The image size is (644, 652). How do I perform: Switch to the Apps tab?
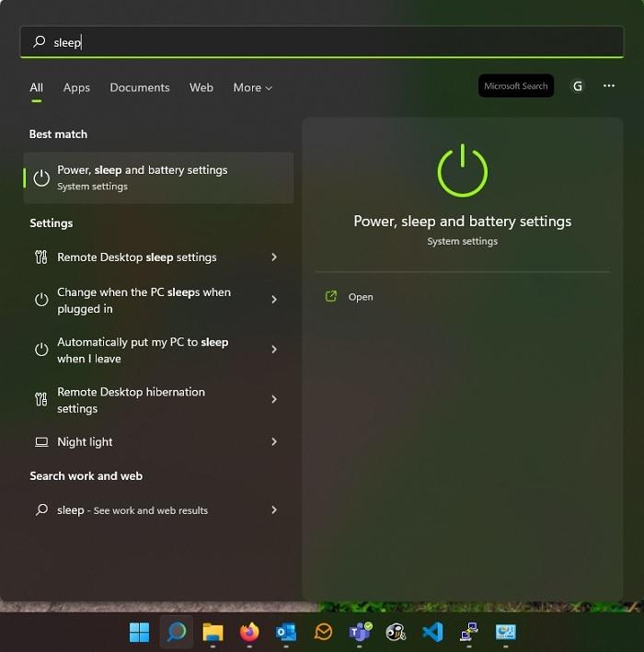(76, 88)
